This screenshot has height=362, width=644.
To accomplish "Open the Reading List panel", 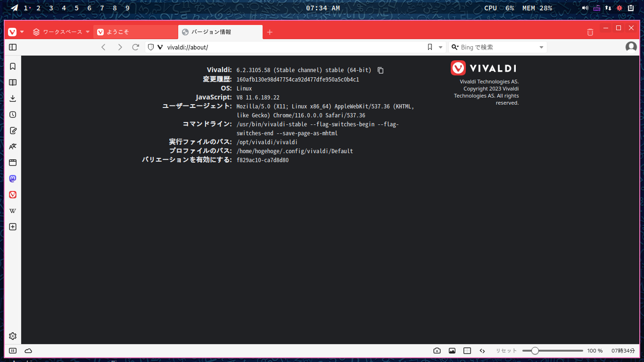I will 13,82.
